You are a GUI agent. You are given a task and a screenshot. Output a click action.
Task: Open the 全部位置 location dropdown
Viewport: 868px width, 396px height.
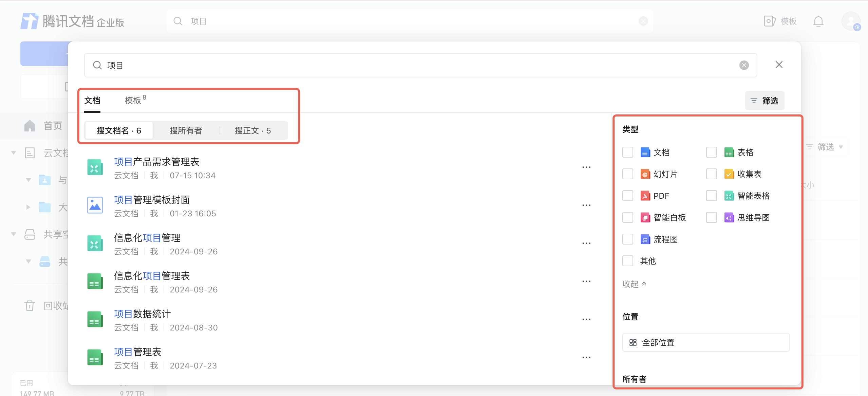pyautogui.click(x=705, y=342)
